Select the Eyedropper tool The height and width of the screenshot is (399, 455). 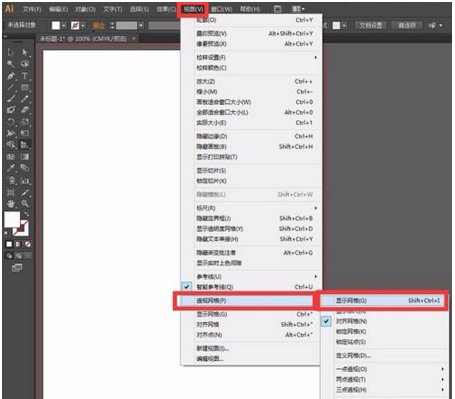click(x=11, y=168)
